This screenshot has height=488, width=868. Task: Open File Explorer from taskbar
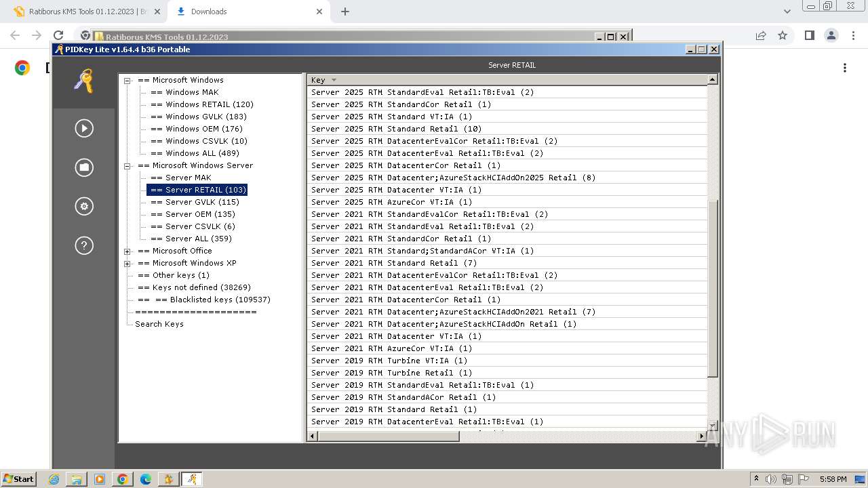pyautogui.click(x=77, y=479)
